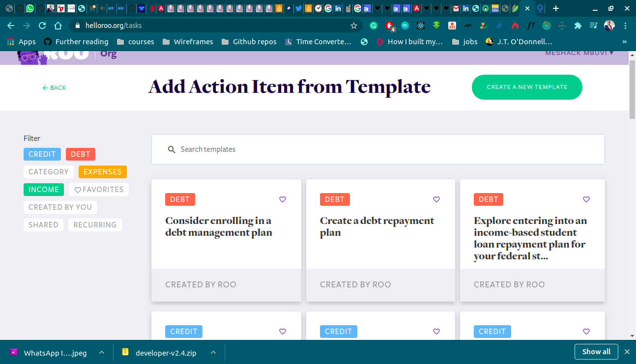Screen dimensions: 636x364
Task: Open 'Consider enrolling in a debt management plan' template
Action: (x=226, y=240)
